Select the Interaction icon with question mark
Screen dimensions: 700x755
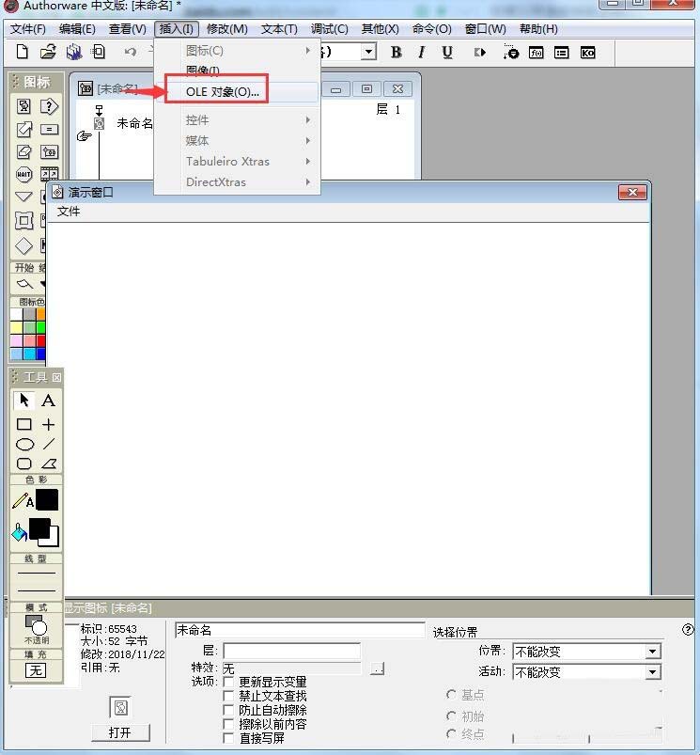[x=49, y=106]
